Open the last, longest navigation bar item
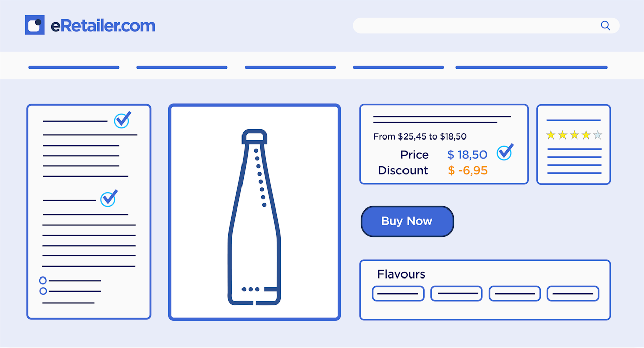Viewport: 644px width, 348px height. 531,67
